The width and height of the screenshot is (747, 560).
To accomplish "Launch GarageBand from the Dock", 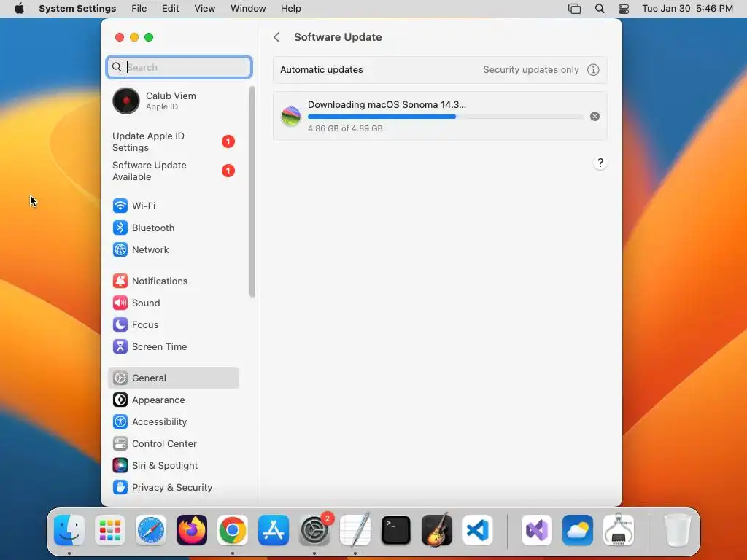I will click(x=437, y=530).
